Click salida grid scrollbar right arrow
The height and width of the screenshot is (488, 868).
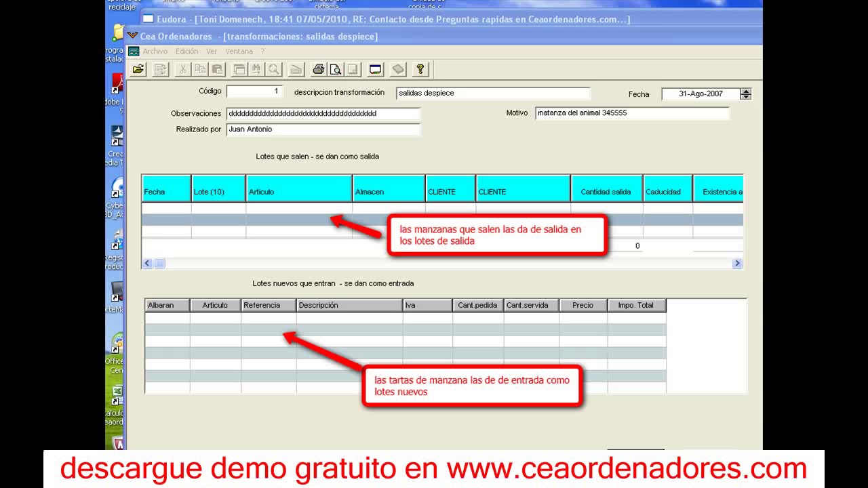click(x=737, y=264)
